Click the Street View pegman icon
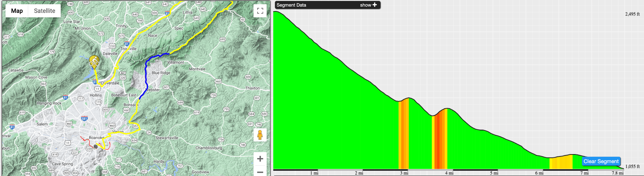Viewport: 644px width, 176px height. (x=260, y=135)
